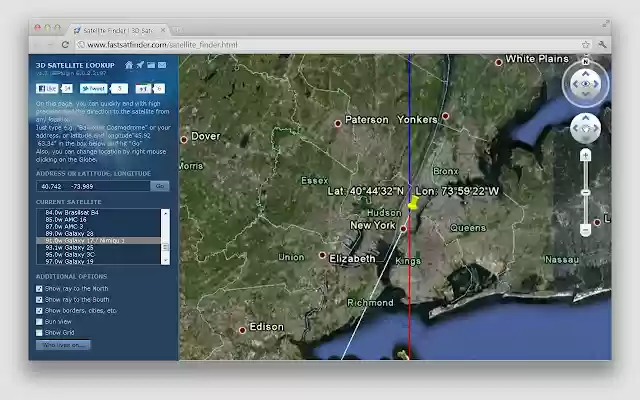The height and width of the screenshot is (400, 640).
Task: Click the zoom slider handle
Action: click(585, 192)
